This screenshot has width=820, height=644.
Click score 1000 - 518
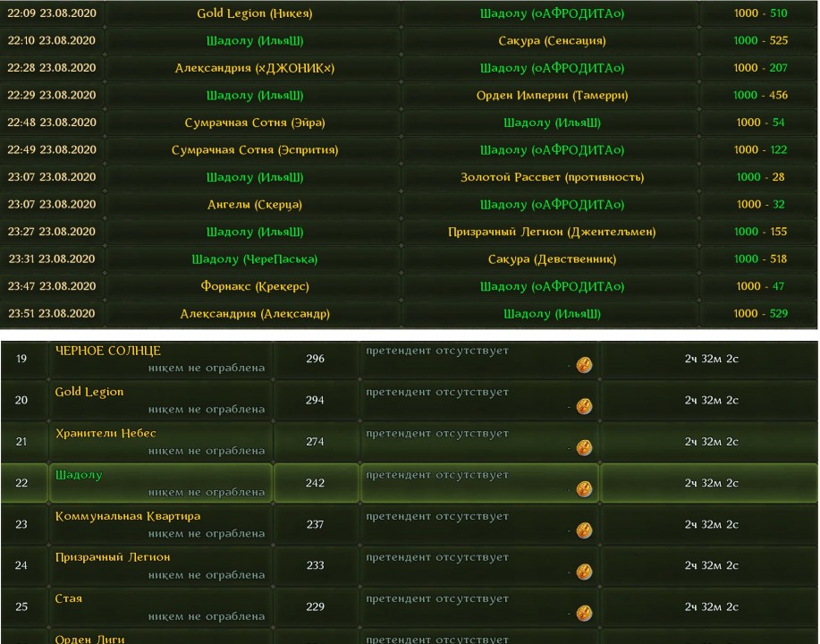tap(760, 258)
